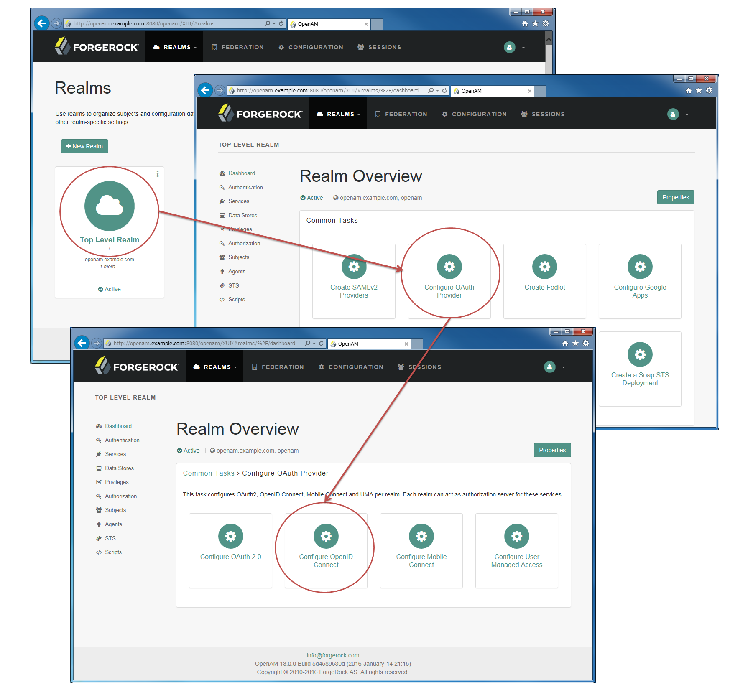Click the home icon in the middle browser window
Viewport: 753px width, 700px height.
click(x=689, y=90)
